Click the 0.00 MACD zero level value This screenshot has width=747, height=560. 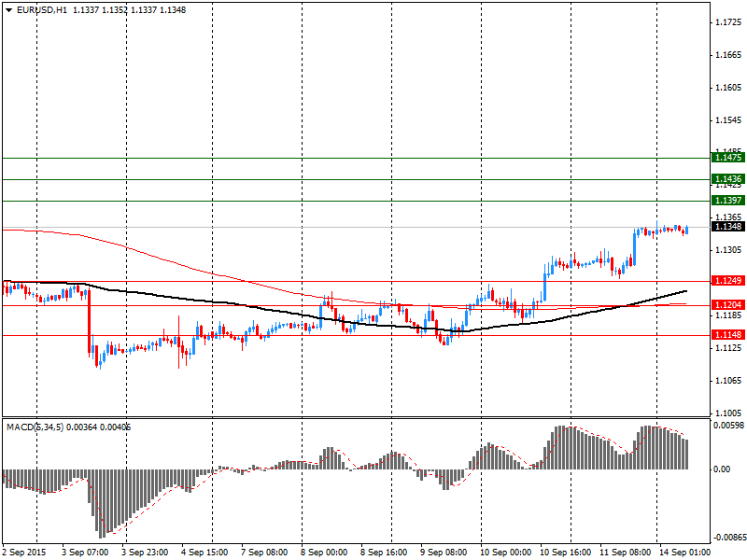point(722,469)
